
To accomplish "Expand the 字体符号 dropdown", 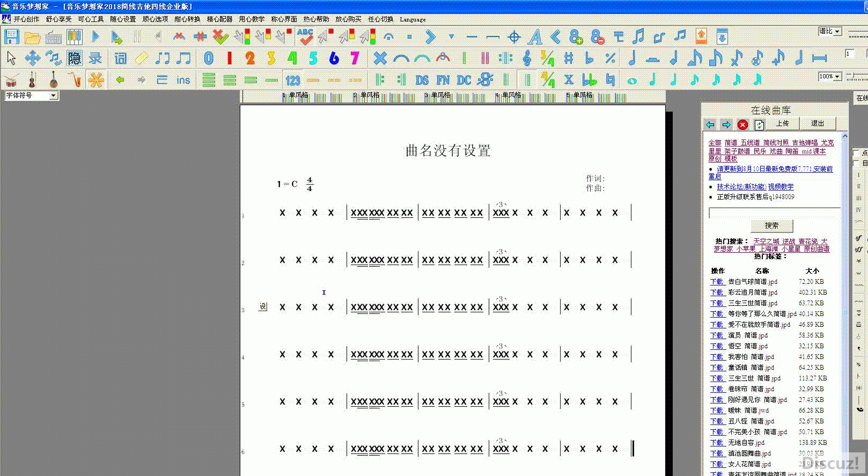I will coord(53,96).
